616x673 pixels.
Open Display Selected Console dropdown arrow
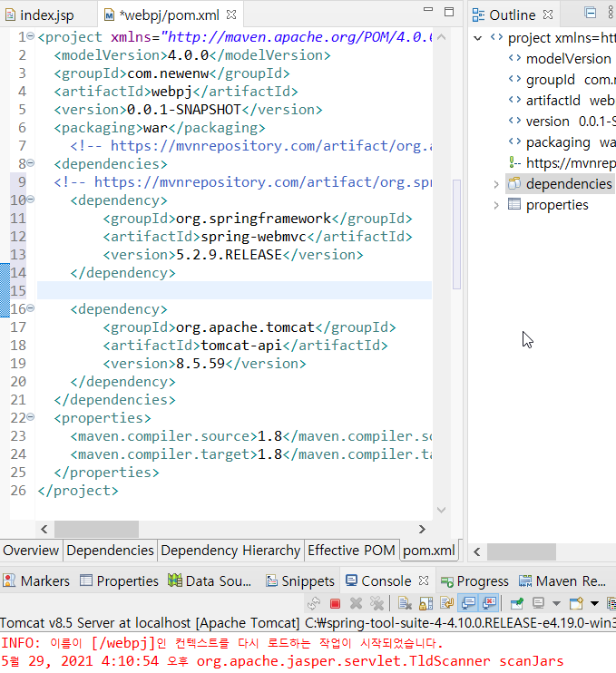556,604
